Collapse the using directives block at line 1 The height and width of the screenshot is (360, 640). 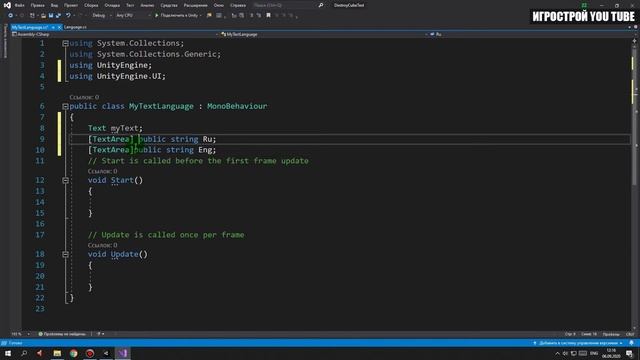65,43
